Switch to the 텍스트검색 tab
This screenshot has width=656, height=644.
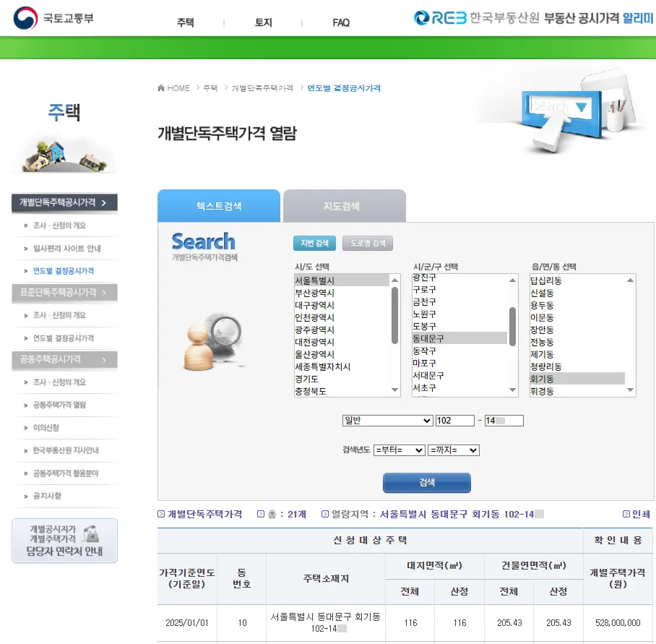pos(219,206)
